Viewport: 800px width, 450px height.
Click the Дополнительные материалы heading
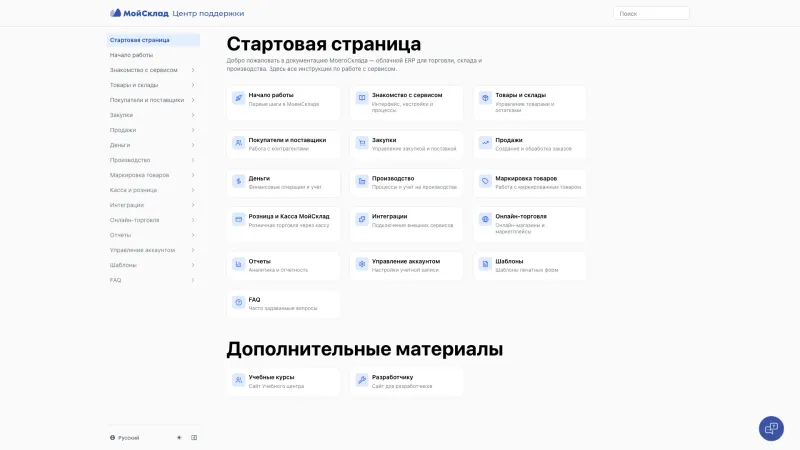(365, 349)
